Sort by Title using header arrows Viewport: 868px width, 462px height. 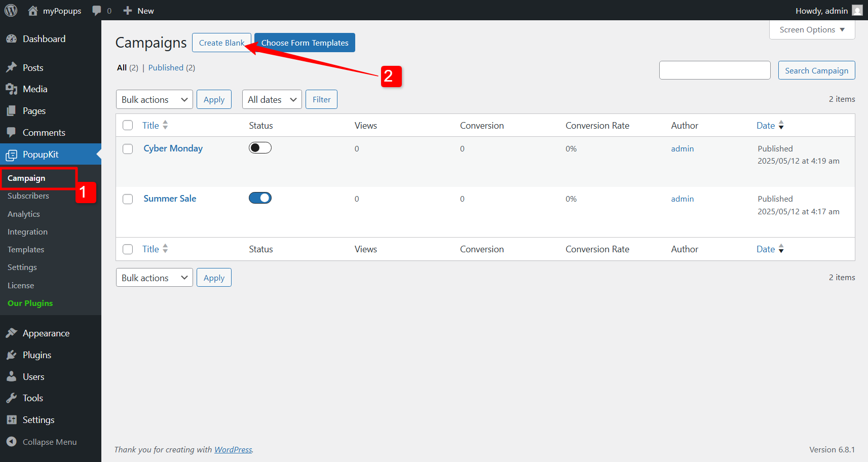click(165, 125)
